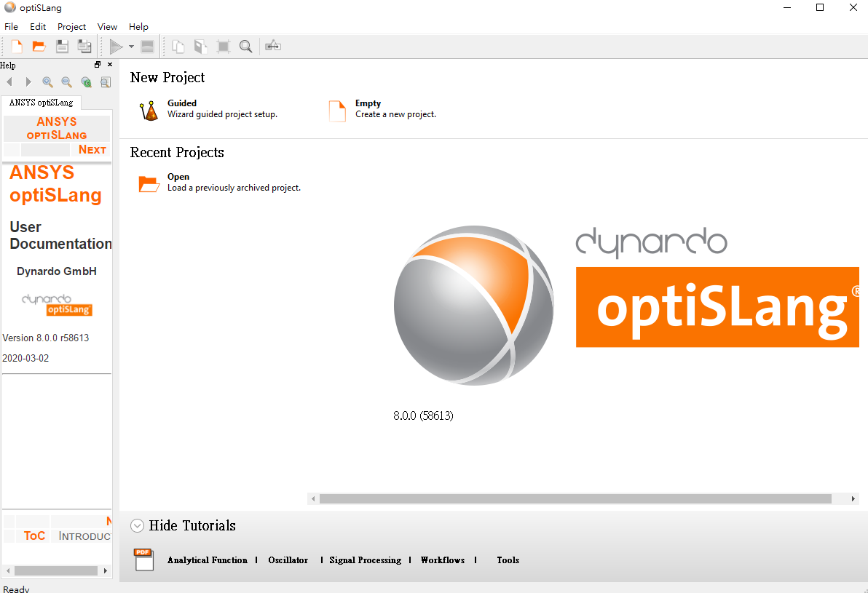Undock the Help panel with the float button
The width and height of the screenshot is (868, 593).
click(98, 65)
